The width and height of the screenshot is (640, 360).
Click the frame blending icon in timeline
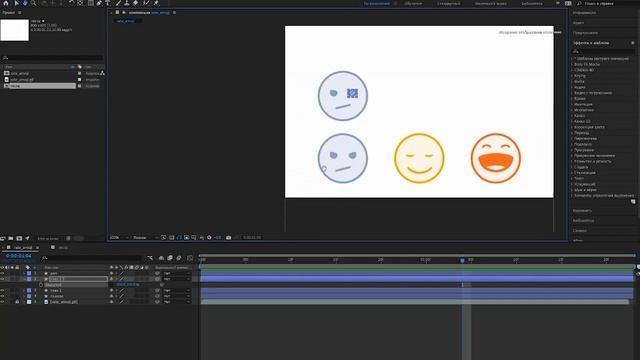170,258
